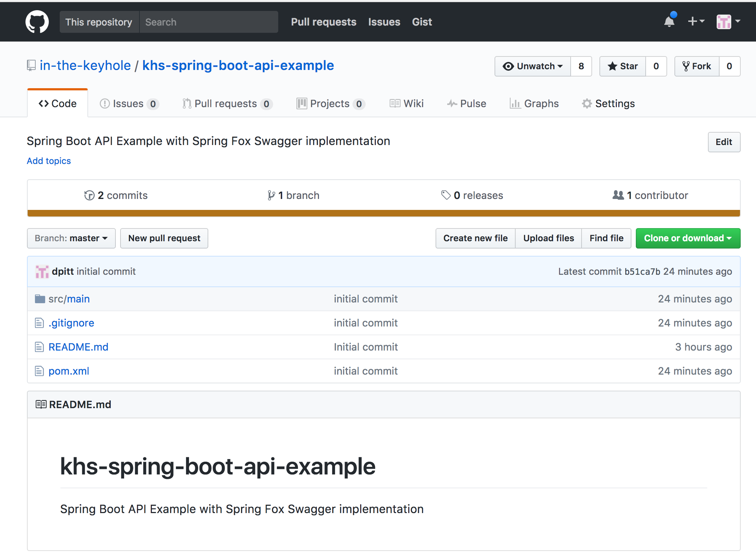The width and height of the screenshot is (756, 559).
Task: Open the plus create-new dropdown
Action: tap(696, 21)
